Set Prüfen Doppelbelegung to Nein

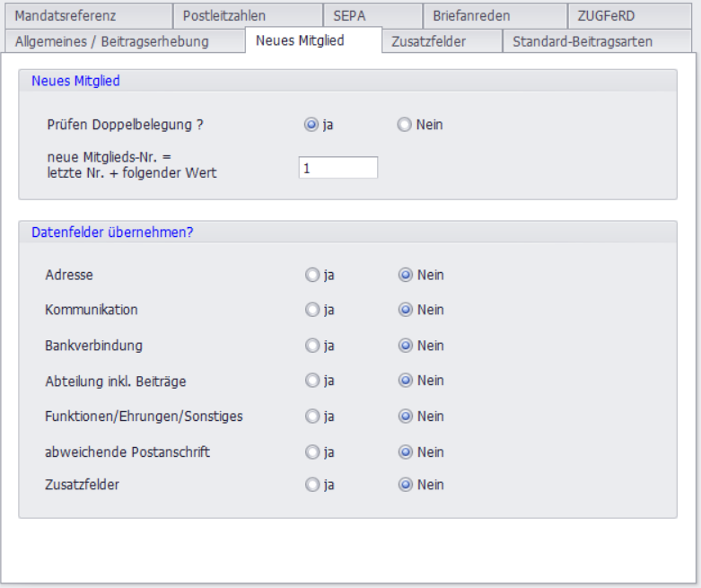(x=405, y=125)
